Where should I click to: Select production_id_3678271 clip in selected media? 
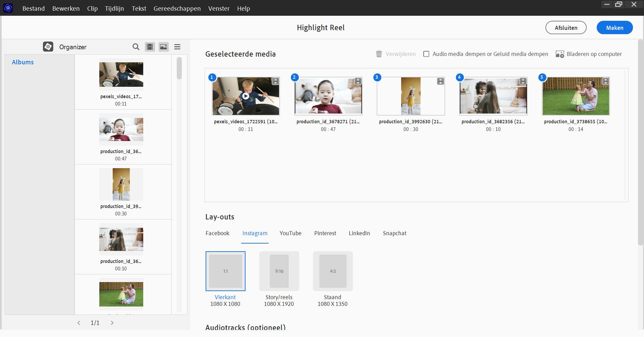pos(328,96)
